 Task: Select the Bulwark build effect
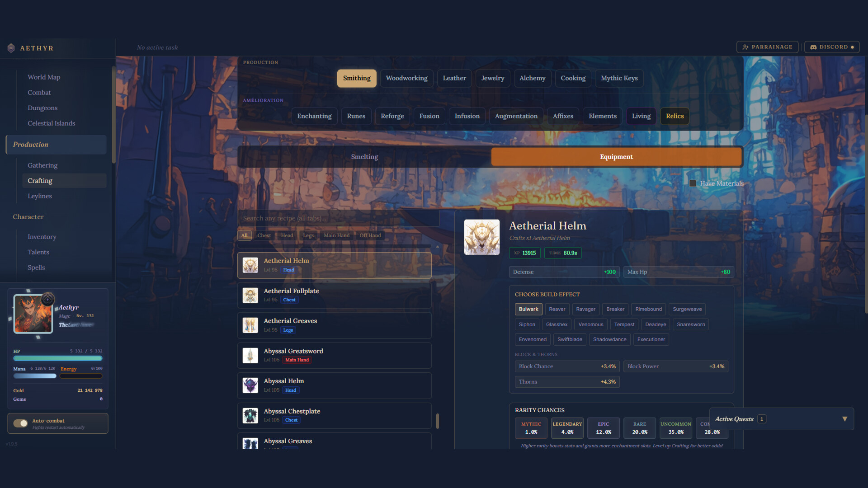pos(528,309)
